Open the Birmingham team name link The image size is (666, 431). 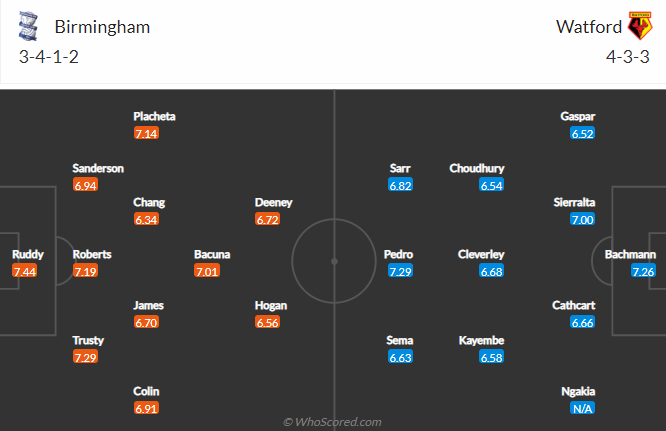pyautogui.click(x=101, y=27)
